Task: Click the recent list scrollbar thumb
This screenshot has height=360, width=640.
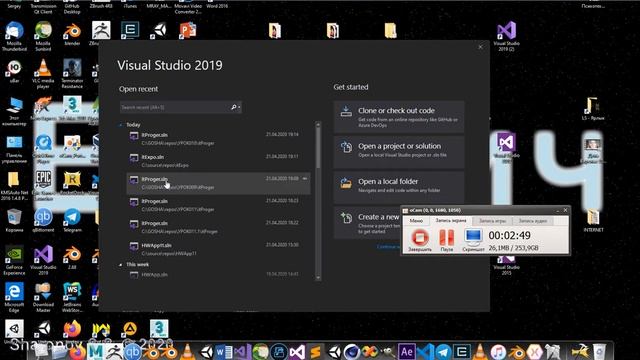Action: coord(318,147)
